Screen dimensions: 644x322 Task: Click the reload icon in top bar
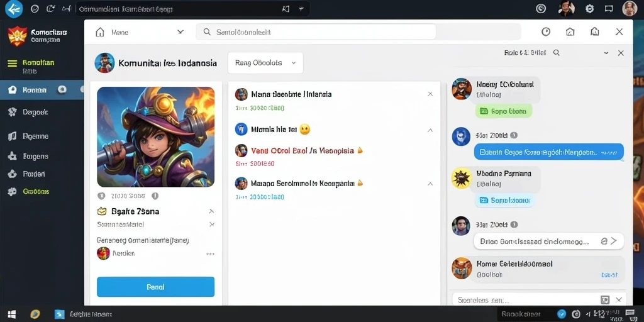coord(50,8)
